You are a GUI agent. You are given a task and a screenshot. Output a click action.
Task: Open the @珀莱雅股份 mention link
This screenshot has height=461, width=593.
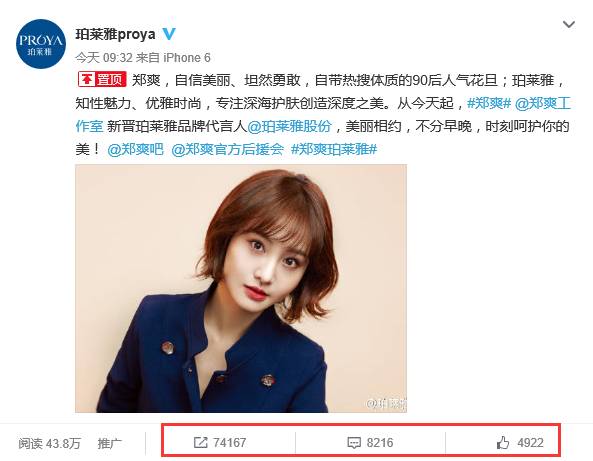[289, 126]
